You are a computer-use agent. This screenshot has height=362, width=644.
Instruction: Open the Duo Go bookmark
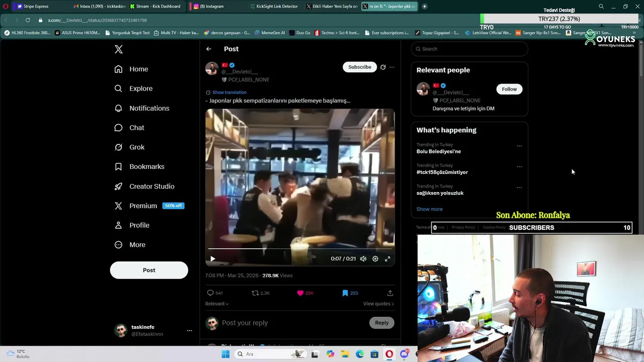300,33
